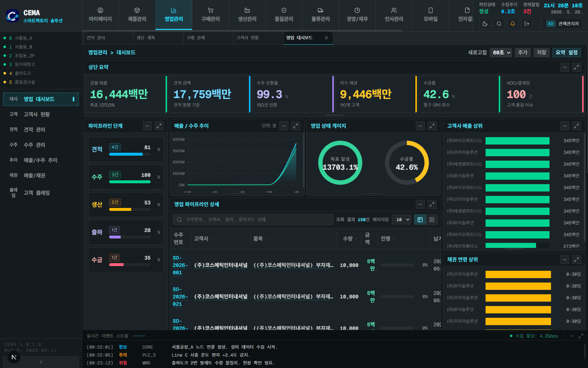Image resolution: width=588 pixels, height=368 pixels.
Task: Maximize the 매출 / 수주 추이 chart
Action: click(x=296, y=126)
